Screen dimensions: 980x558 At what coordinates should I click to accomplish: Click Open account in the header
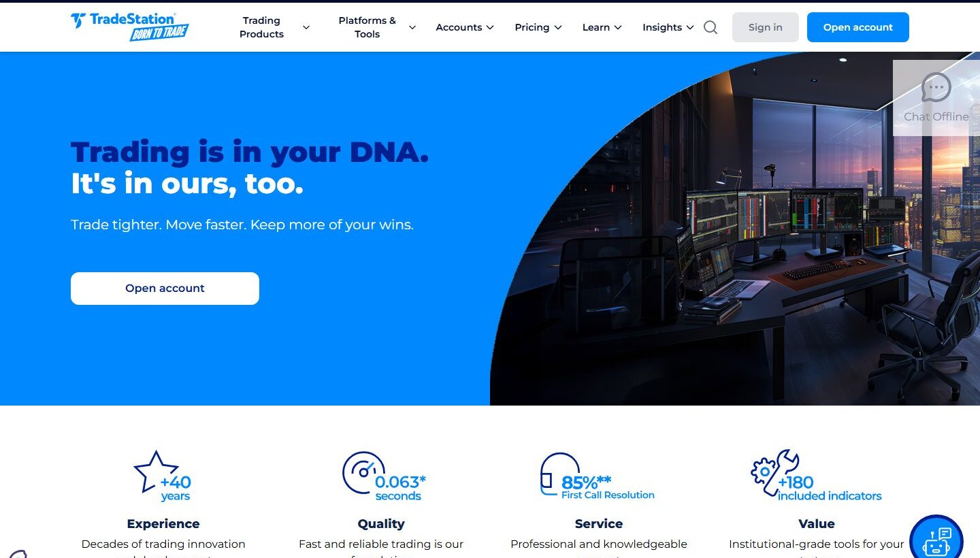tap(858, 27)
